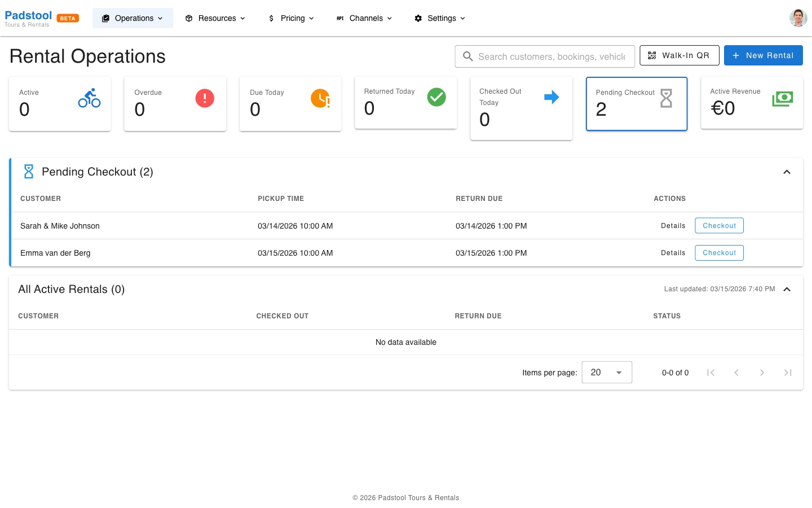This screenshot has height=508, width=812.
Task: Click the New Rental button
Action: (764, 55)
